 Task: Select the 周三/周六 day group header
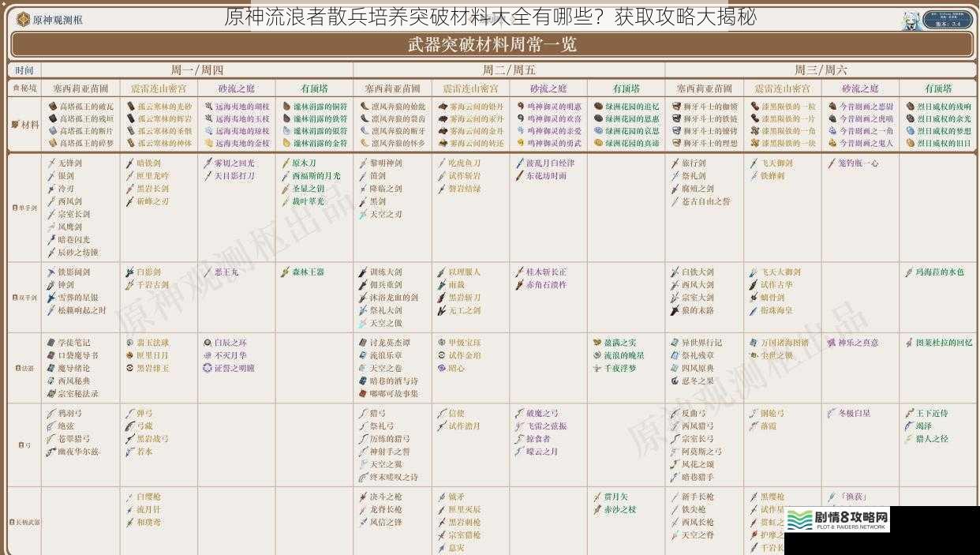821,70
